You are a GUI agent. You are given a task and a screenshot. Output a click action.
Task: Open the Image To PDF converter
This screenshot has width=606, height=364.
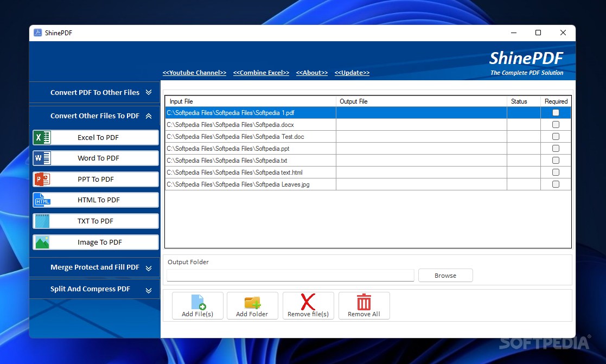coord(96,242)
